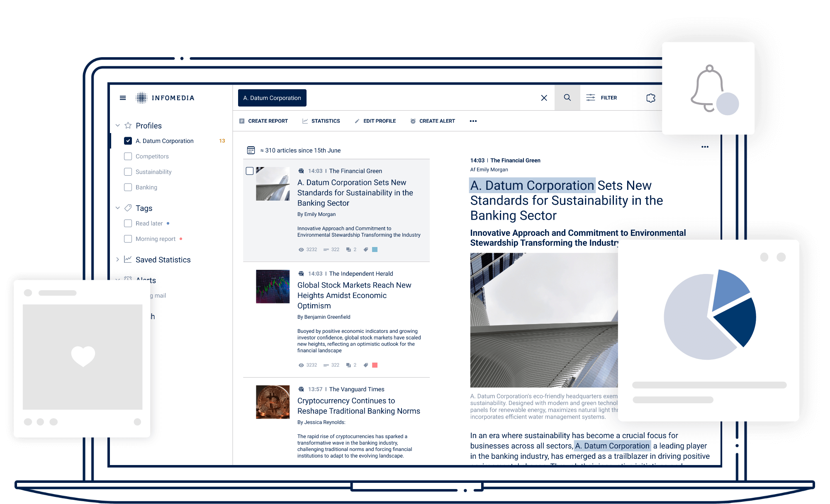Collapse the Tags section chevron

pyautogui.click(x=117, y=208)
